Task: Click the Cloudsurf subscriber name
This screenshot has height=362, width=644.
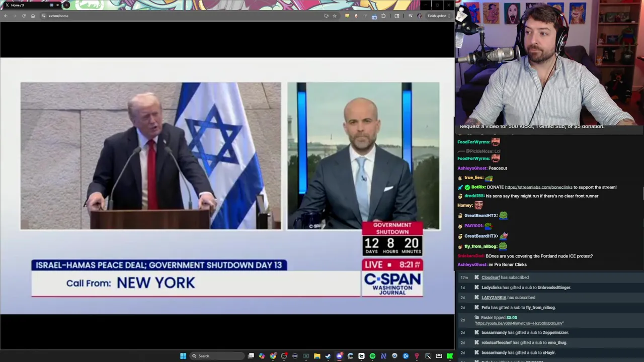Action: coord(491,277)
